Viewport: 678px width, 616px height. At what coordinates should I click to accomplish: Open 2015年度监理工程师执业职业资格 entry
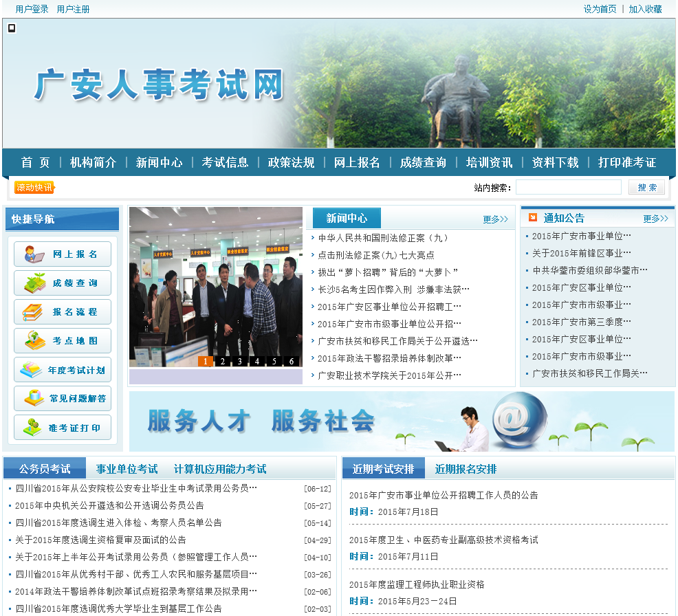click(417, 585)
